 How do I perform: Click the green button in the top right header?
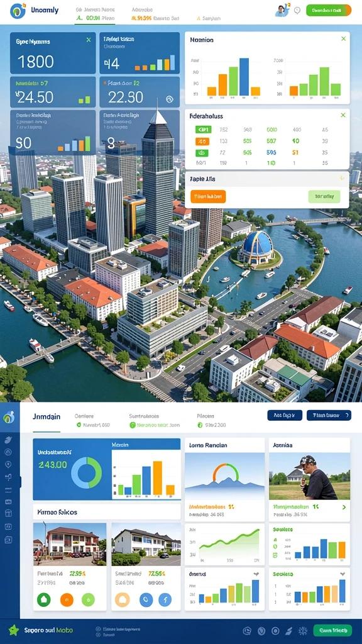pyautogui.click(x=329, y=10)
